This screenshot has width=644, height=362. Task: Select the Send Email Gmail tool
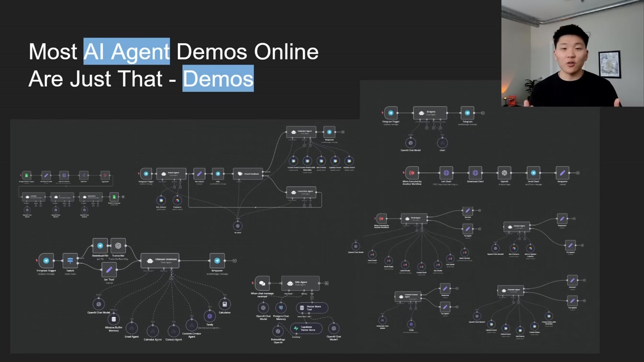pos(372,255)
